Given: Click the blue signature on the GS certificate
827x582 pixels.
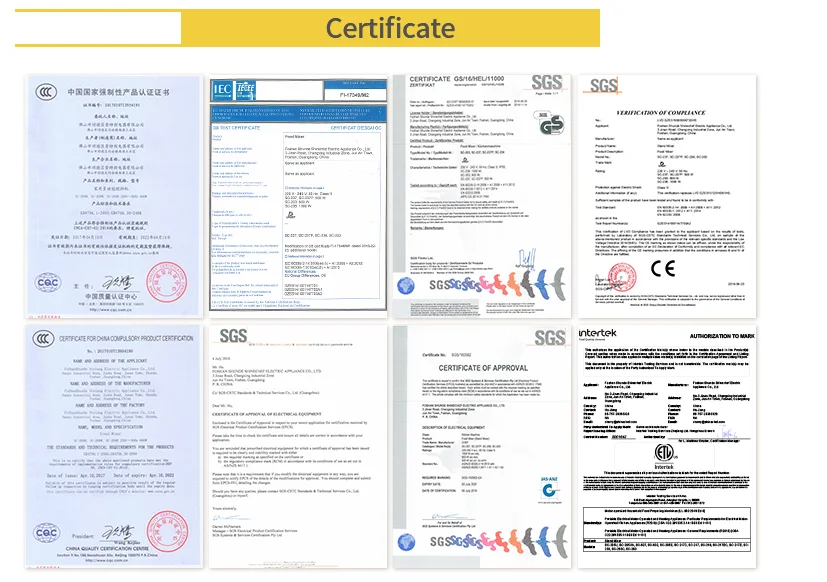Looking at the screenshot, I should [x=526, y=258].
